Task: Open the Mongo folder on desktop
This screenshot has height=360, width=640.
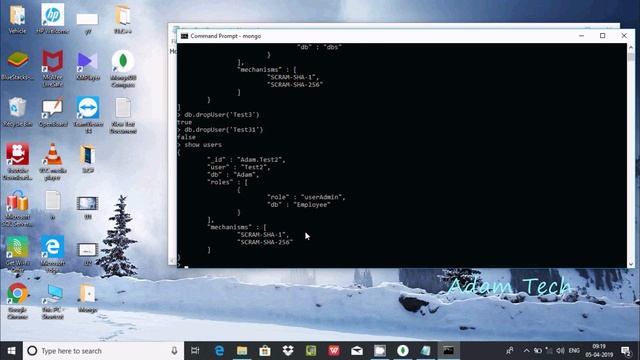Action: pyautogui.click(x=88, y=298)
